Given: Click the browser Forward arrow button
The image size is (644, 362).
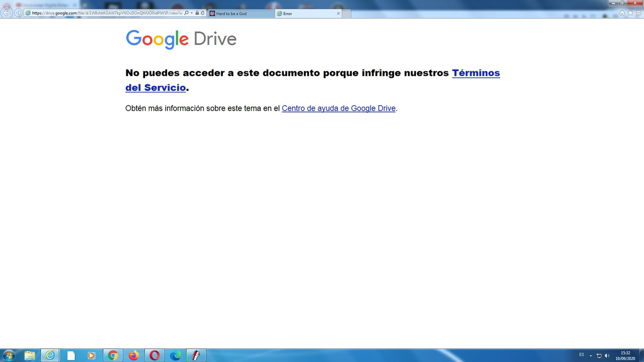Looking at the screenshot, I should point(19,13).
